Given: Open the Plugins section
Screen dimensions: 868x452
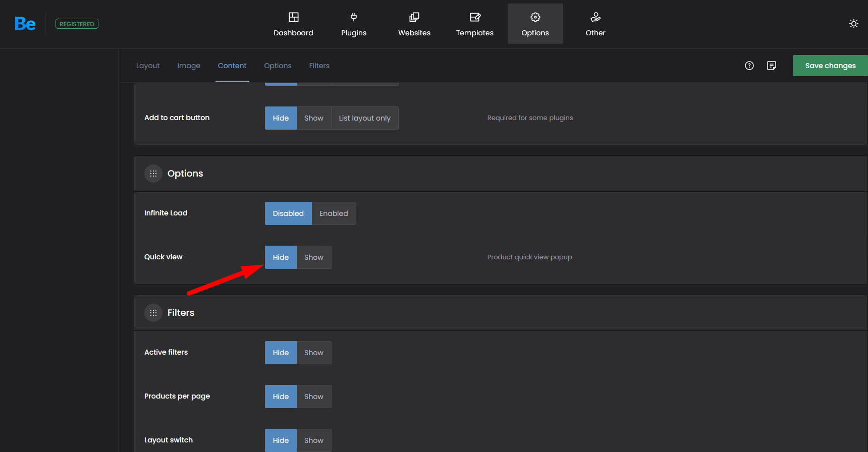Looking at the screenshot, I should click(354, 24).
